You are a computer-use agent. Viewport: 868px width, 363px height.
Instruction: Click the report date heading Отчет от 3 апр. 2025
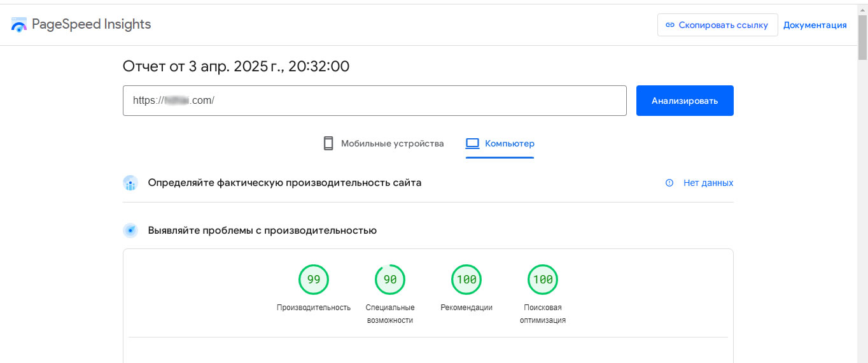coord(236,66)
